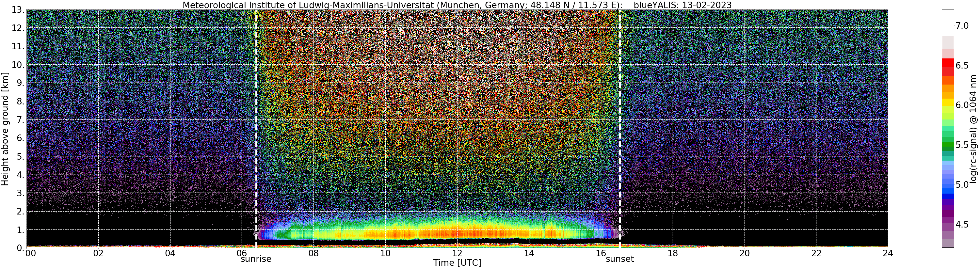This screenshot has width=980, height=269.
Task: Click the height axis tick label 1.
Action: click(x=20, y=230)
